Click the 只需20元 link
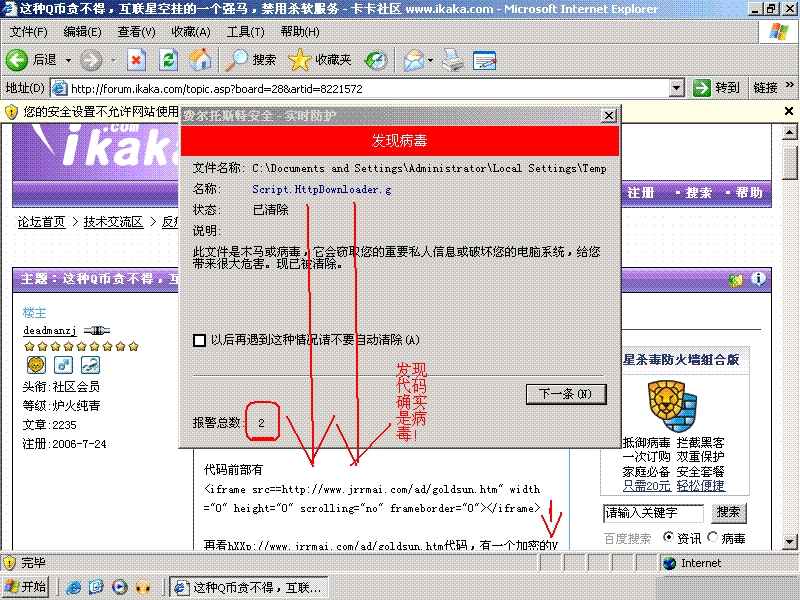The width and height of the screenshot is (800, 600). (x=646, y=486)
